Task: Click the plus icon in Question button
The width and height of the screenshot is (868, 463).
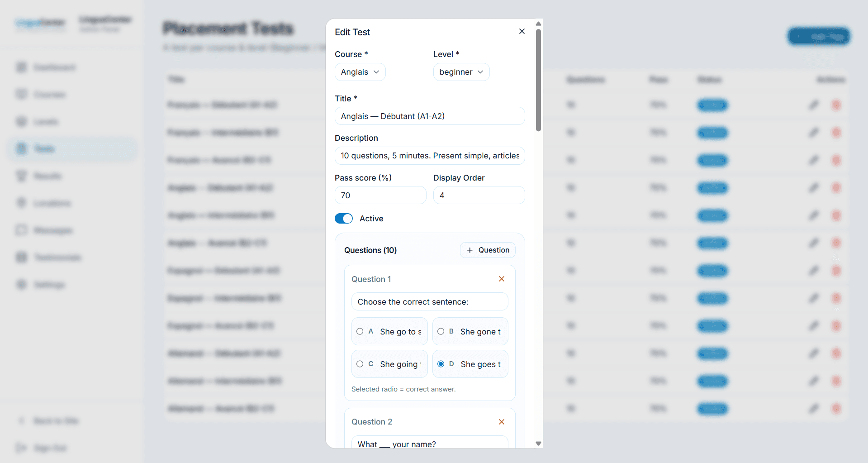Action: pyautogui.click(x=470, y=250)
